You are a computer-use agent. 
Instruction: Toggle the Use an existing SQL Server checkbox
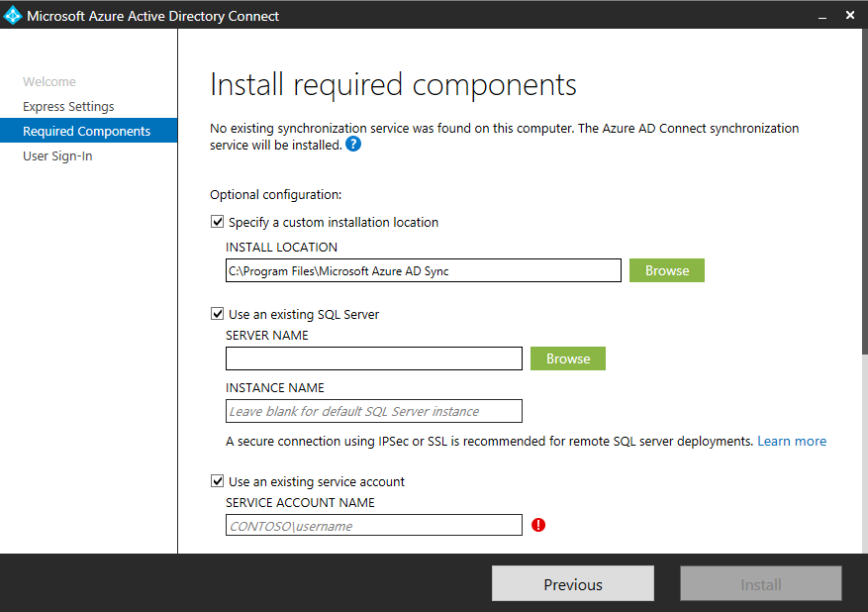click(218, 315)
